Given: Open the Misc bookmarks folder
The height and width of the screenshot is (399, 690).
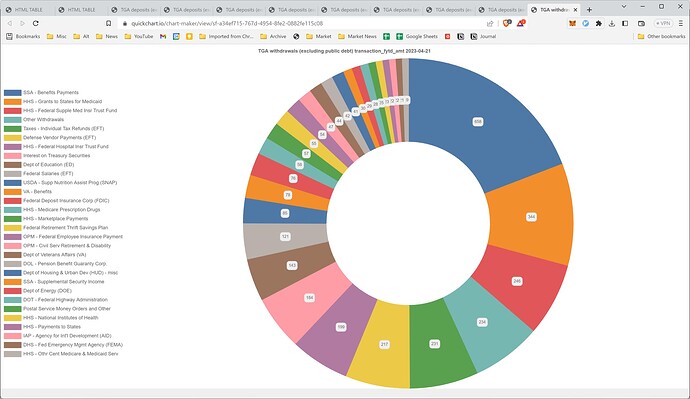Looking at the screenshot, I should 57,37.
